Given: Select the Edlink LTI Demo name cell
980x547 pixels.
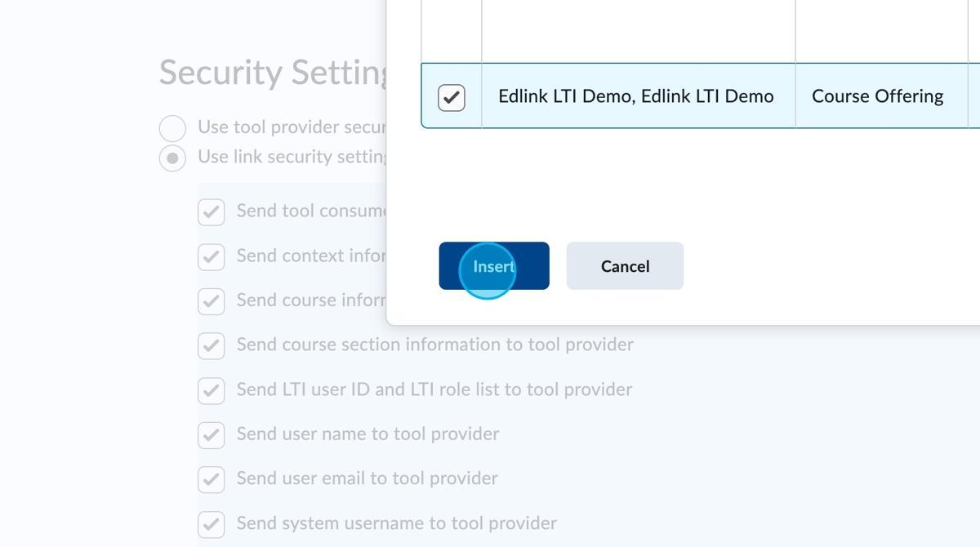Looking at the screenshot, I should coord(636,96).
